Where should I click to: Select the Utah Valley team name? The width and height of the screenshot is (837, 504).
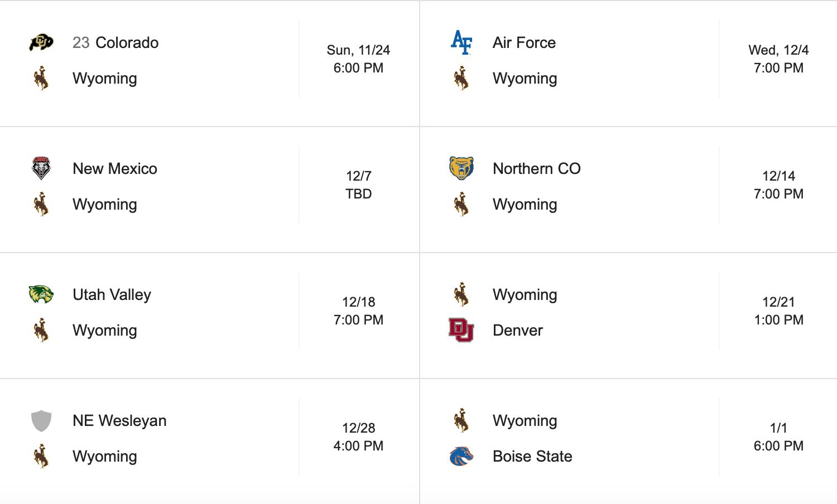tap(112, 294)
